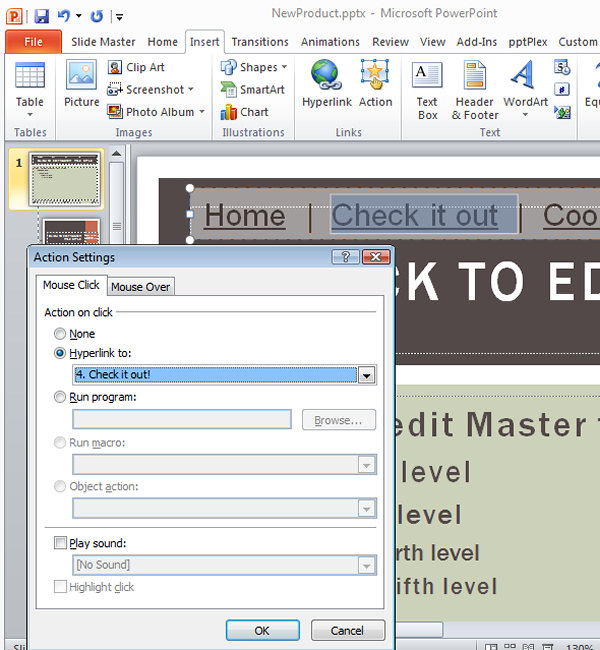Image resolution: width=600 pixels, height=650 pixels.
Task: Click the PowerPoint application icon in title bar
Action: point(14,16)
